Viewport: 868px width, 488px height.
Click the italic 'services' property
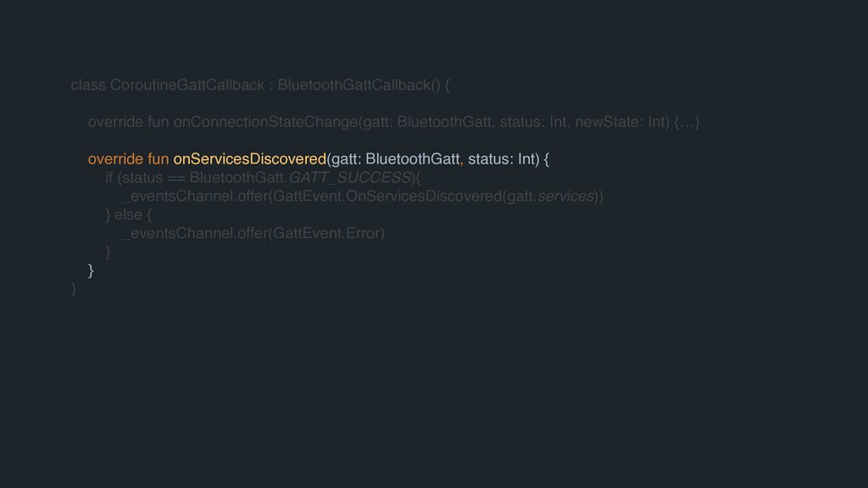point(565,196)
